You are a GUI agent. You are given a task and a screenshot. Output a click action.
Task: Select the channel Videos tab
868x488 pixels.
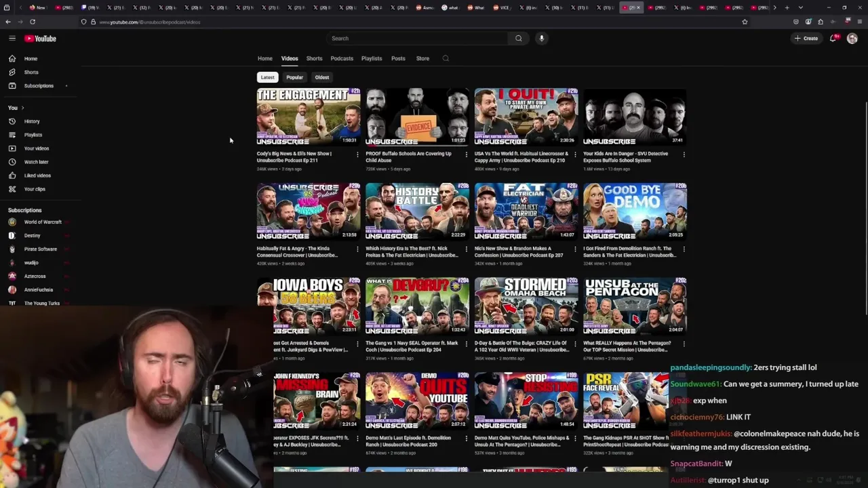pyautogui.click(x=290, y=59)
